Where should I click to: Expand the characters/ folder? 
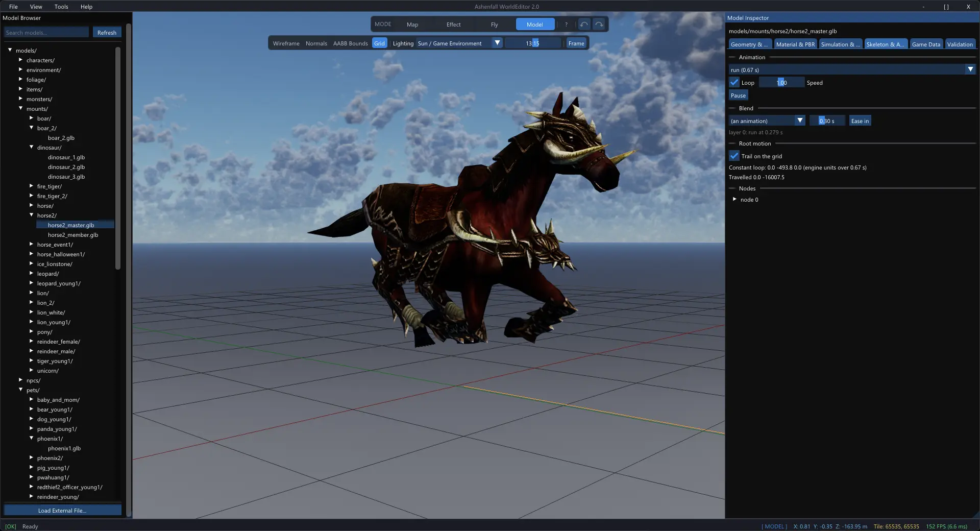(x=20, y=60)
